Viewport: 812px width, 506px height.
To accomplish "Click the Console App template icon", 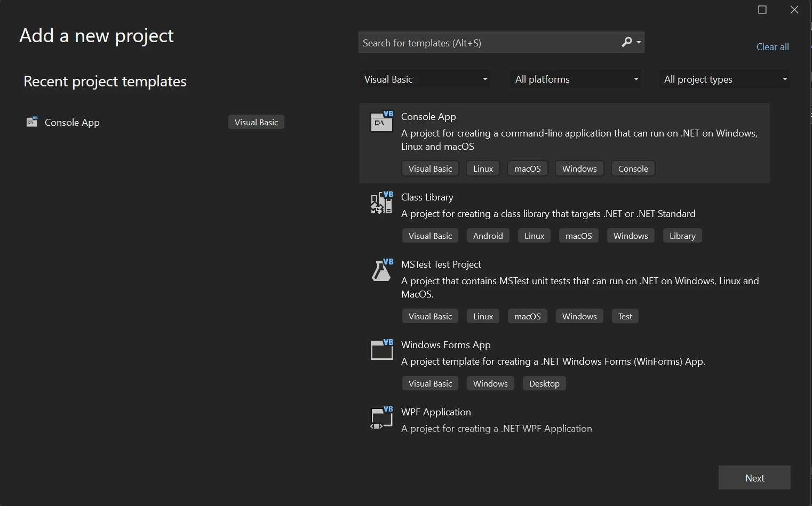I will (x=381, y=122).
